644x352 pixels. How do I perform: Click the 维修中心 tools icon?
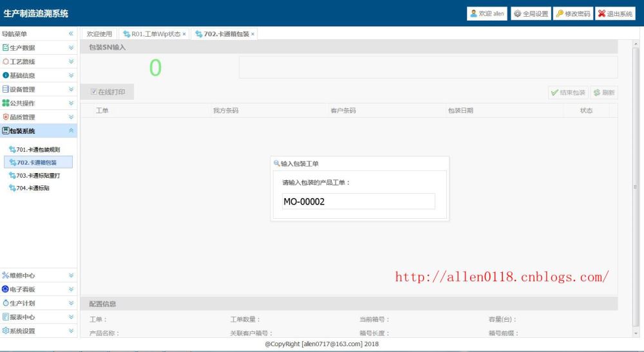pyautogui.click(x=5, y=275)
